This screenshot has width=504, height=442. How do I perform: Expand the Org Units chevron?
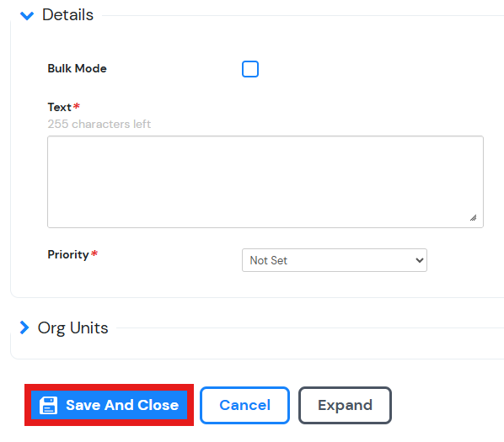pos(24,328)
